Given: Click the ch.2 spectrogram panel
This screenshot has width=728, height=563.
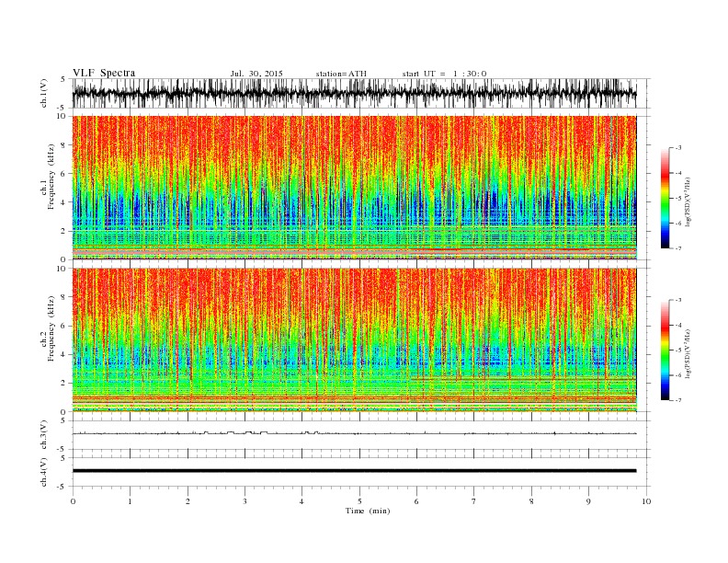Looking at the screenshot, I should pos(355,340).
